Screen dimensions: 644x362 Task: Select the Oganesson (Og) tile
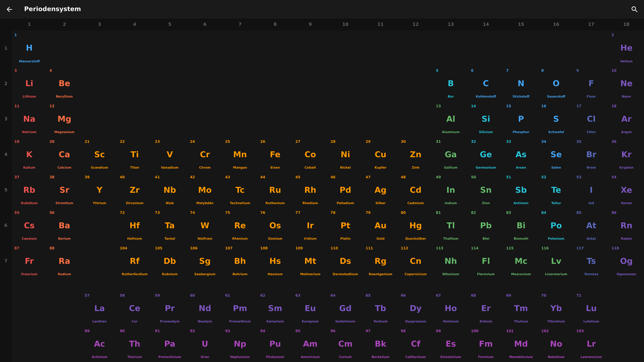click(x=626, y=261)
